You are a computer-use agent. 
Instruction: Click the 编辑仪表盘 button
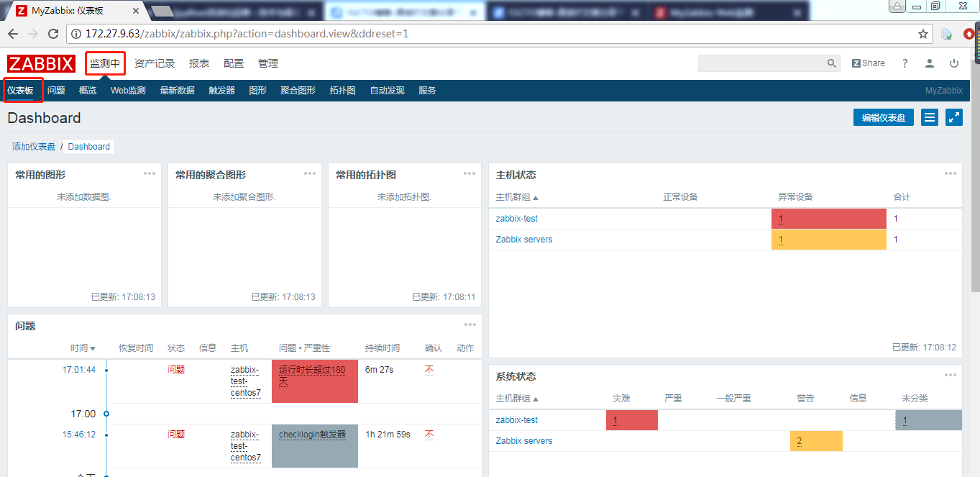pos(883,117)
